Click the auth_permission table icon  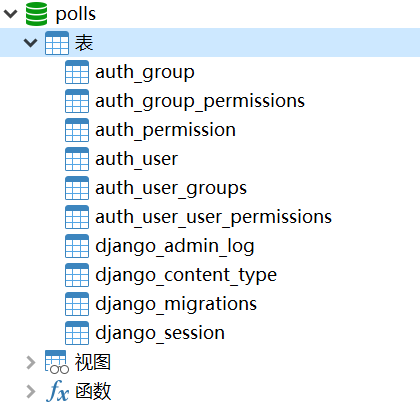pyautogui.click(x=77, y=130)
